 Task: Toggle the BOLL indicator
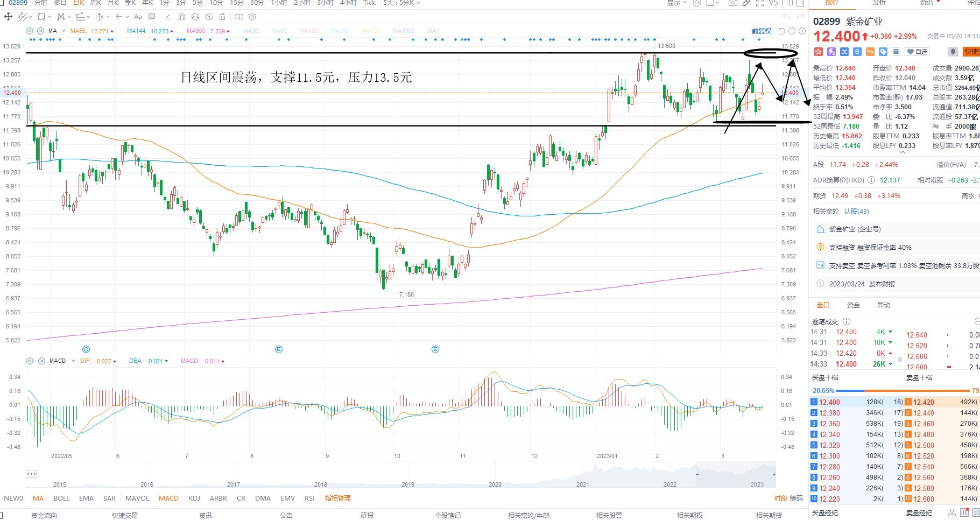tap(61, 498)
